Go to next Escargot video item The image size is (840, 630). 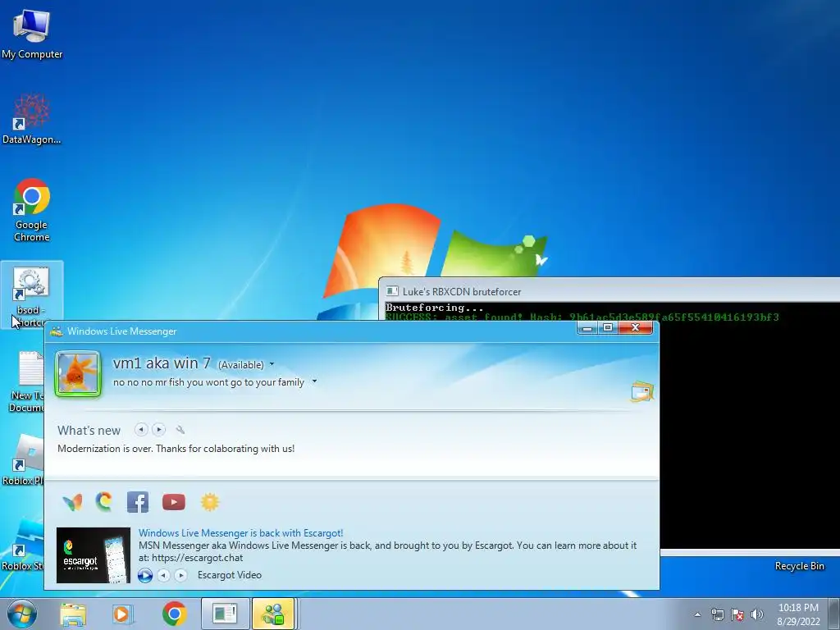(x=181, y=575)
